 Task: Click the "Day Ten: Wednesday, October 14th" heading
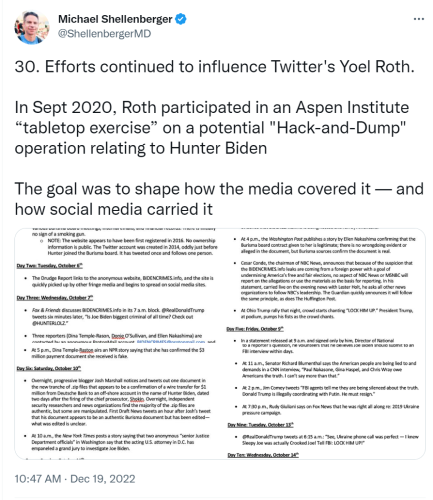(263, 455)
